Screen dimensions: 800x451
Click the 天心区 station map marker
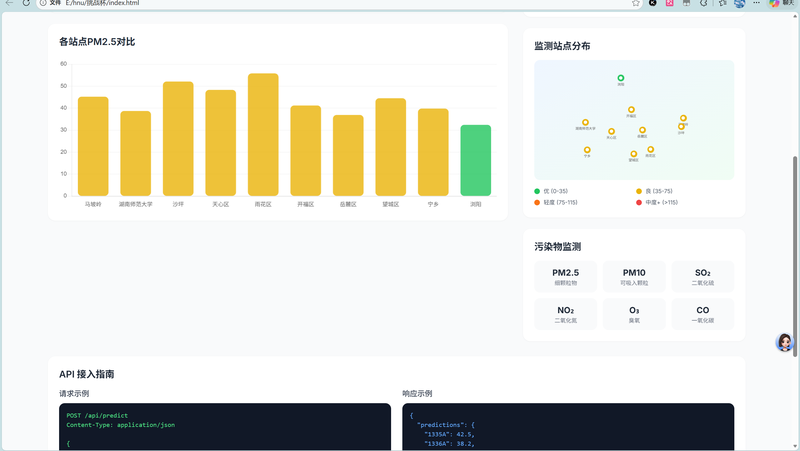[611, 131]
